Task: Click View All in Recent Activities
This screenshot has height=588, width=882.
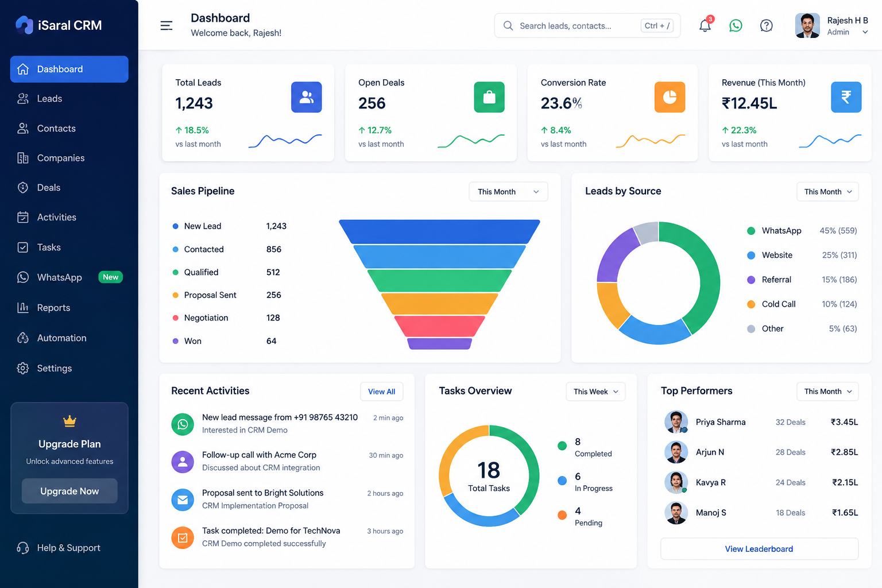Action: click(382, 392)
